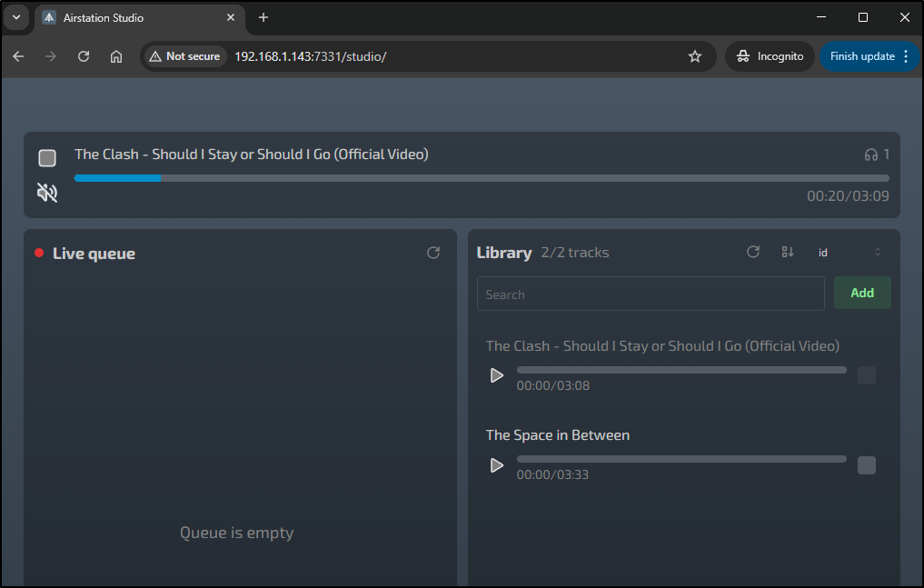Play The Clash track preview in Library
This screenshot has width=924, height=588.
[x=497, y=375]
